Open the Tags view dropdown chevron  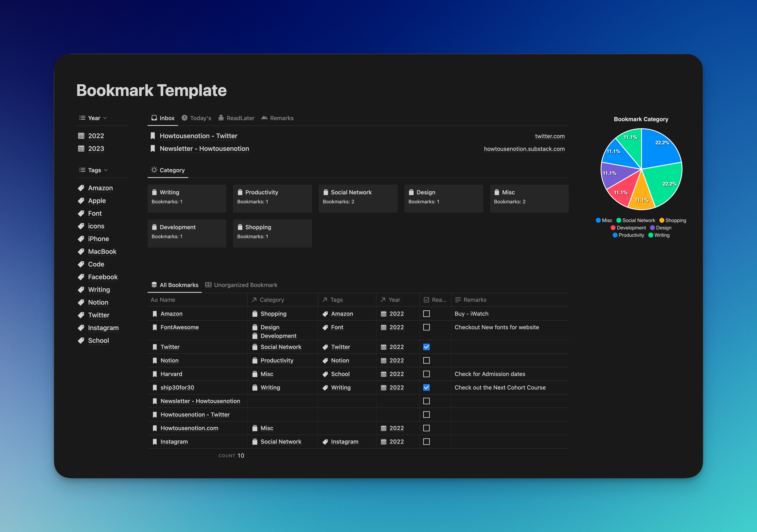[x=106, y=170]
